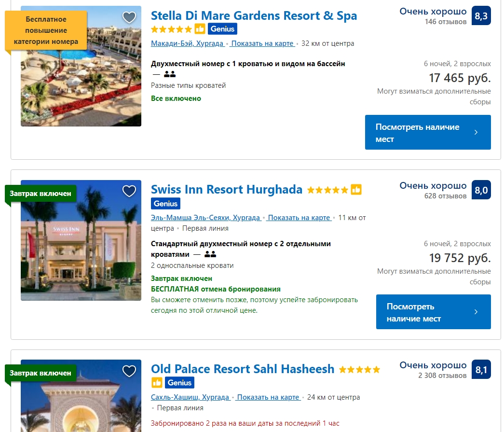Click the 8,3 rating score badge
This screenshot has width=504, height=432.
coord(481,16)
